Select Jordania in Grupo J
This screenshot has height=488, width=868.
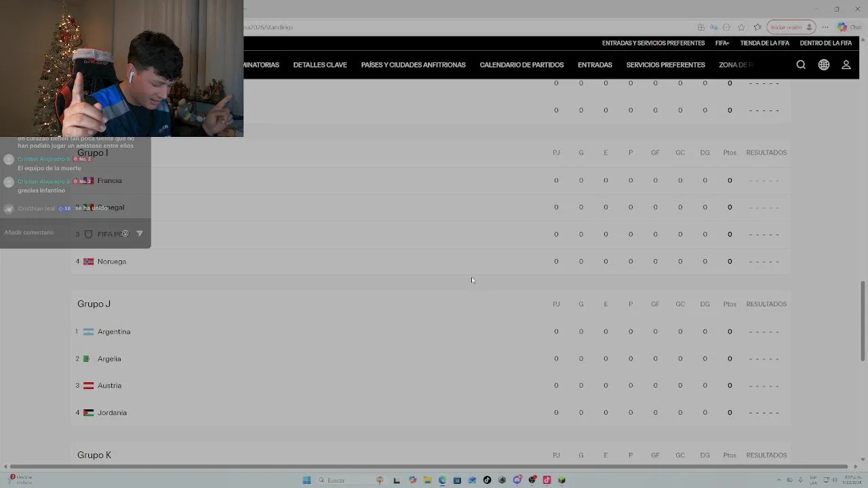pyautogui.click(x=112, y=413)
